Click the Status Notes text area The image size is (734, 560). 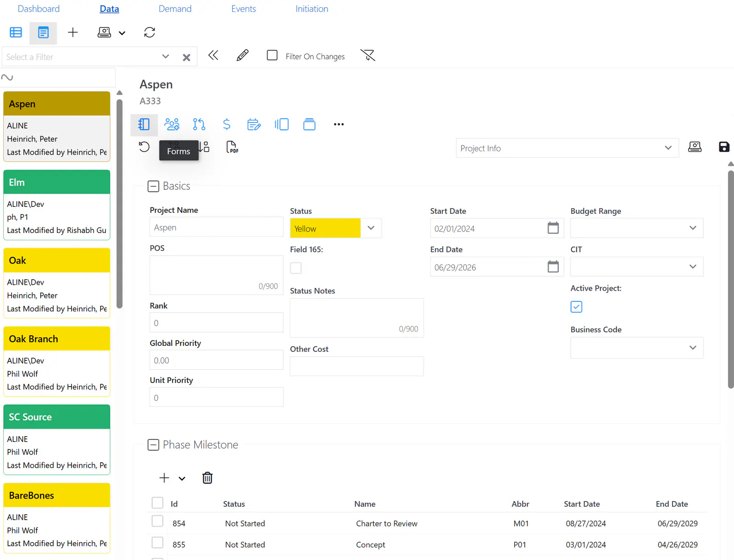(357, 318)
